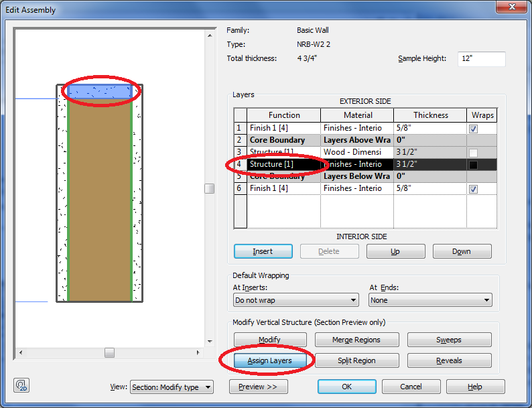Screen dimensions: 532x408
Task: Click the brown structure layer in preview
Action: (100, 200)
